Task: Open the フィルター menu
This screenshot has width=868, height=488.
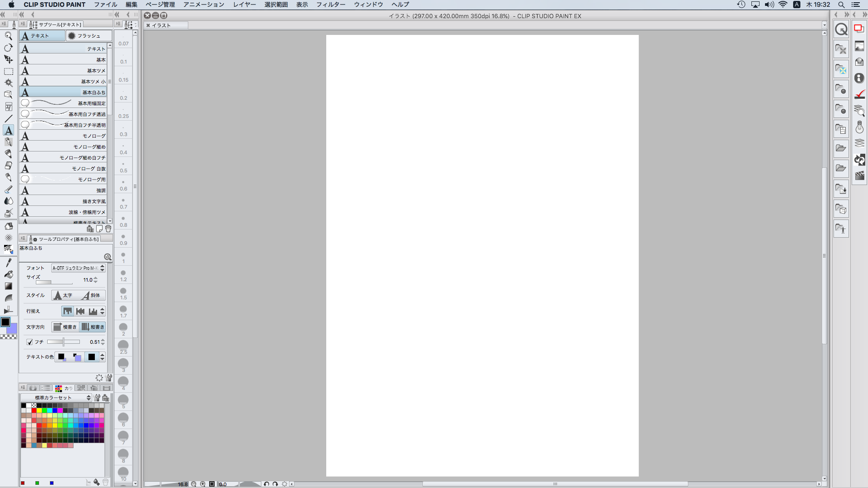Action: 331,5
